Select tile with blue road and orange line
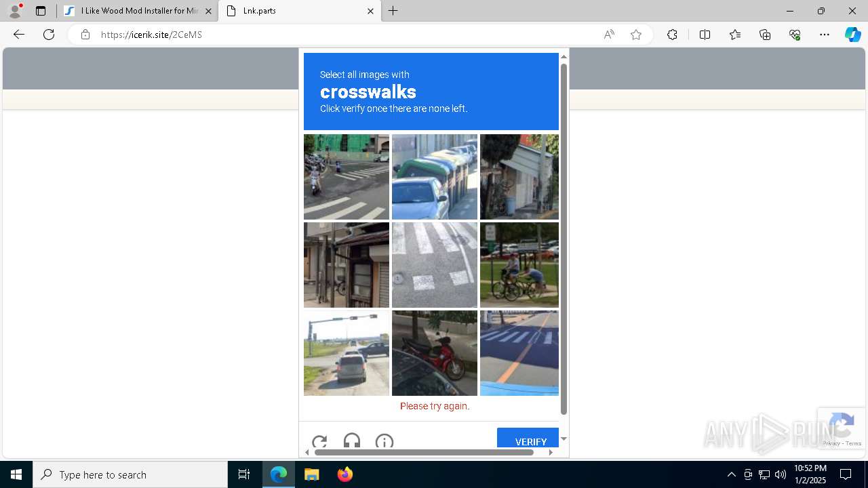Viewport: 868px width, 488px height. [x=519, y=353]
